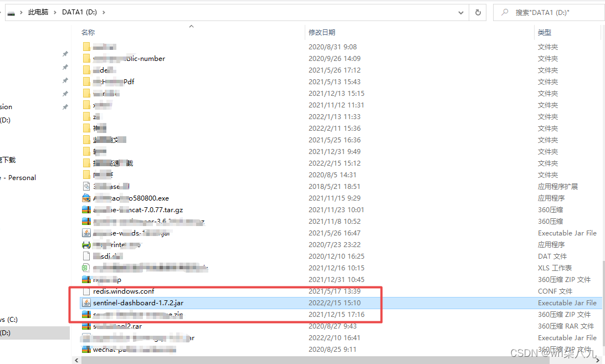Sort by the 修改日期 column header
Image resolution: width=605 pixels, height=364 pixels.
pyautogui.click(x=322, y=33)
